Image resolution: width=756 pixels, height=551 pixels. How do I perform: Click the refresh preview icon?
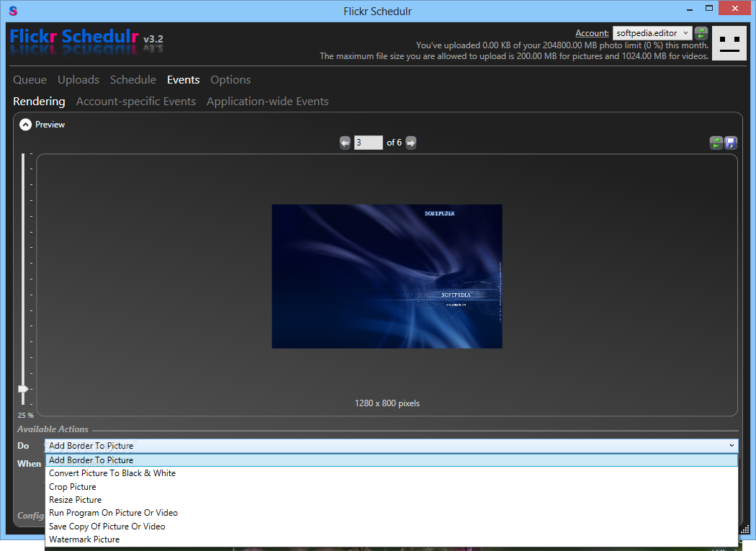[x=716, y=143]
